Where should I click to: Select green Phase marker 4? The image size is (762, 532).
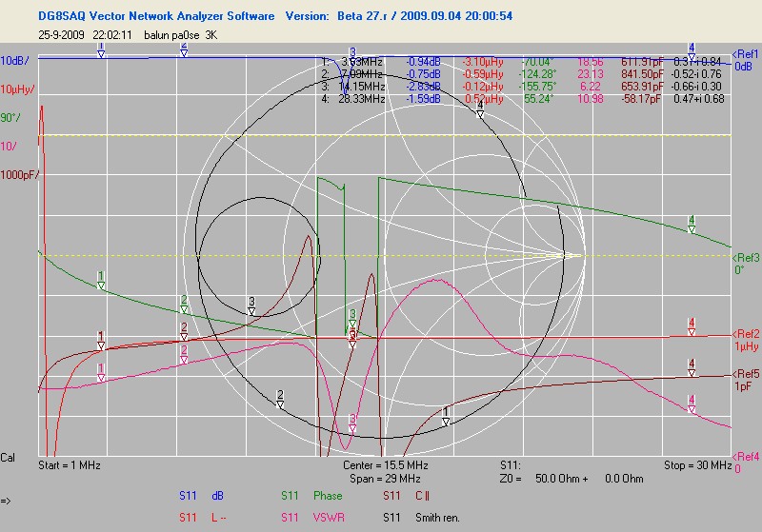pos(692,225)
